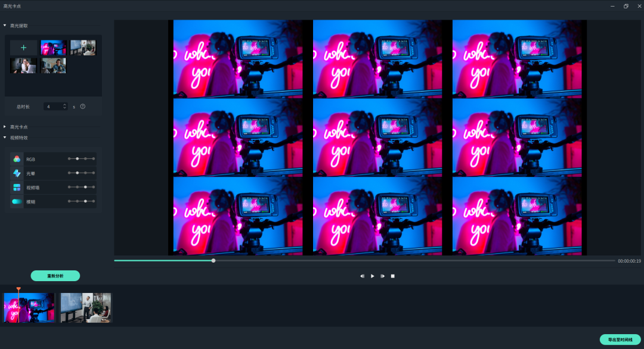
Task: Collapse the 视频特效 section
Action: coord(5,138)
